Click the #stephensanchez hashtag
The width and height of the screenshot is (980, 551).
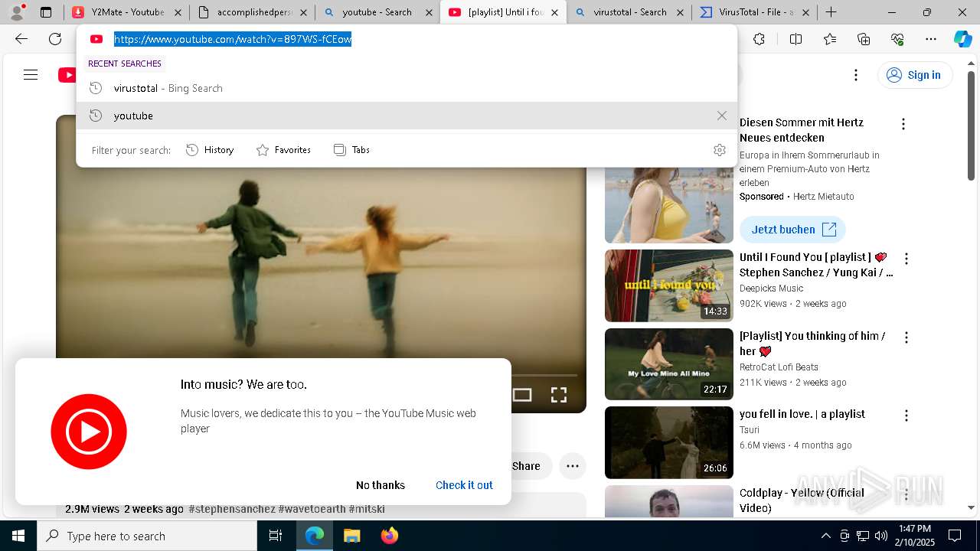(x=232, y=509)
